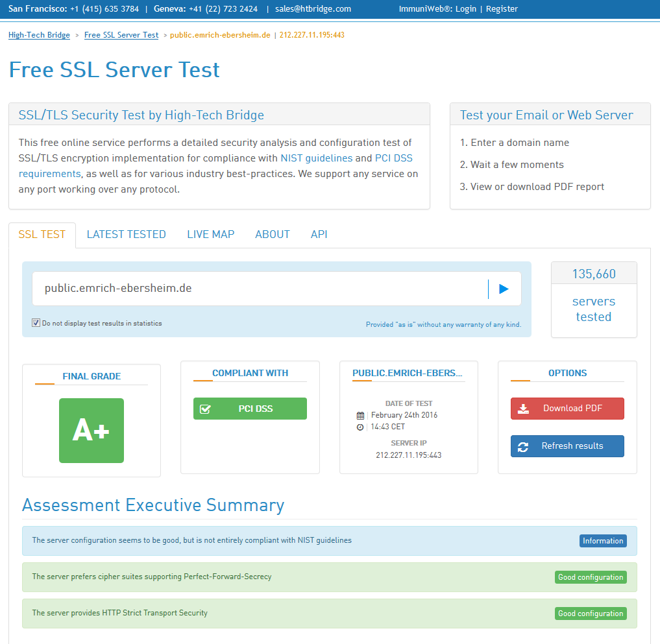This screenshot has height=644, width=660.
Task: Open the ABOUT tab
Action: click(273, 234)
